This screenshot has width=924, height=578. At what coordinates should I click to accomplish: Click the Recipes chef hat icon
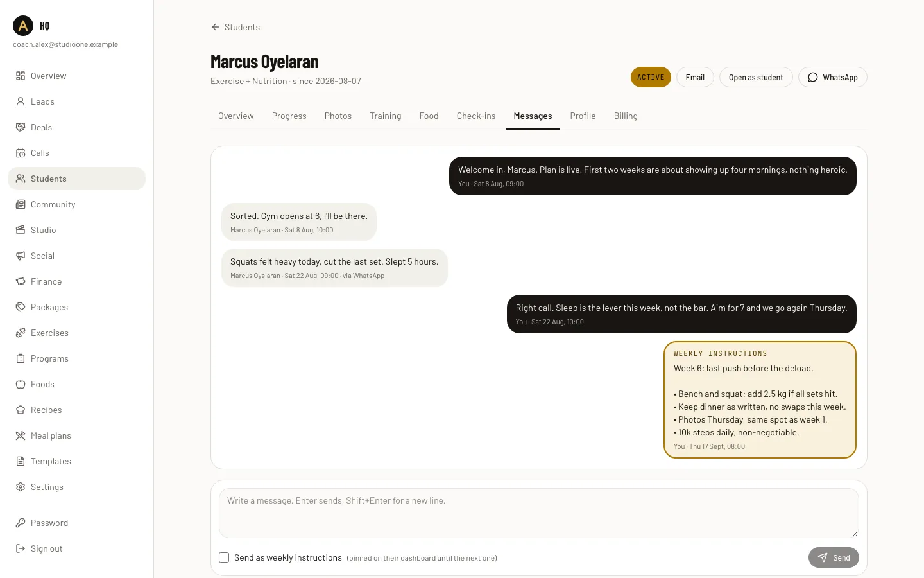coord(21,410)
